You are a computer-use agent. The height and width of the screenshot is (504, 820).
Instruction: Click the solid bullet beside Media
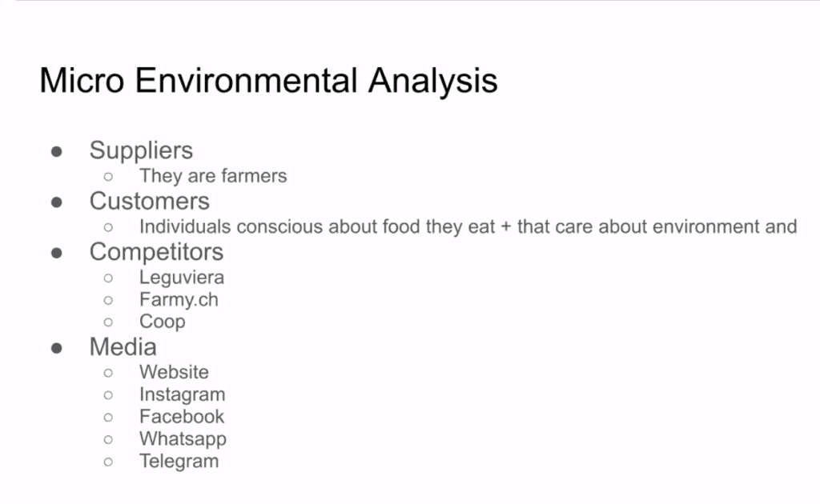[x=57, y=348]
